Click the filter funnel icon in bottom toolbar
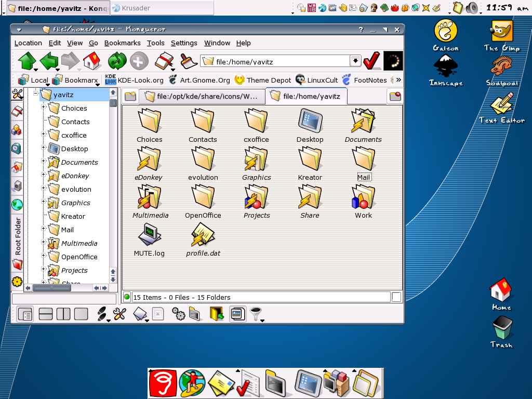The width and height of the screenshot is (532, 399). coord(256,314)
